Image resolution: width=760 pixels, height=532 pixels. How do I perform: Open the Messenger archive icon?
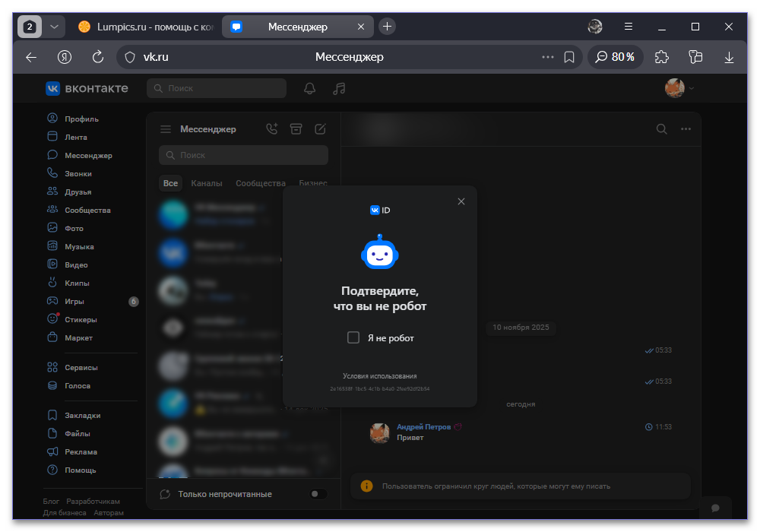point(296,129)
